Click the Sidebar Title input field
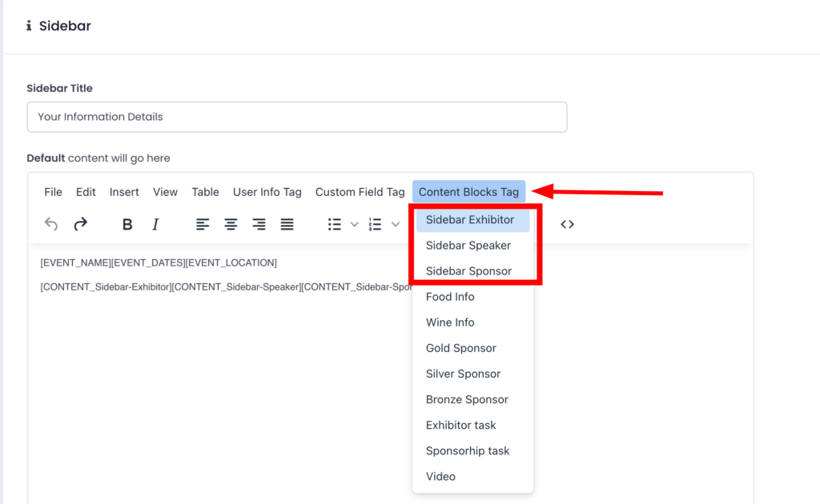820x504 pixels. coord(296,117)
